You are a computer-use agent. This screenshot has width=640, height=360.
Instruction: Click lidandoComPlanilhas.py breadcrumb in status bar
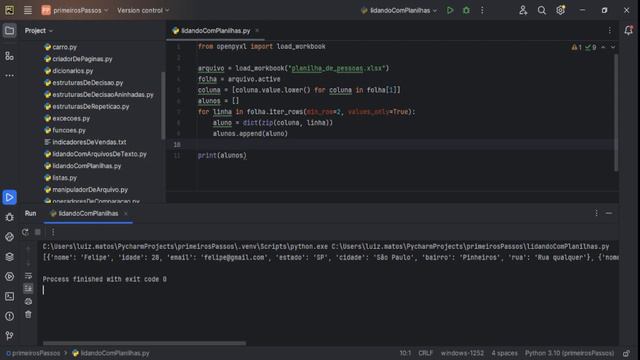point(111,353)
